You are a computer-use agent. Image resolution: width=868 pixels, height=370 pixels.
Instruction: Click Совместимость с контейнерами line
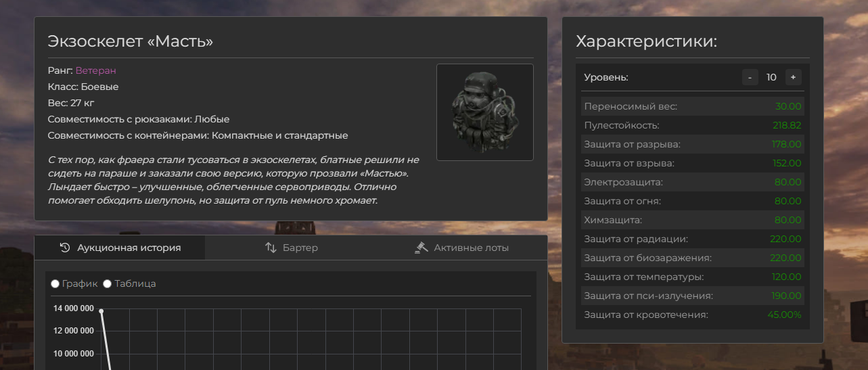click(x=198, y=135)
